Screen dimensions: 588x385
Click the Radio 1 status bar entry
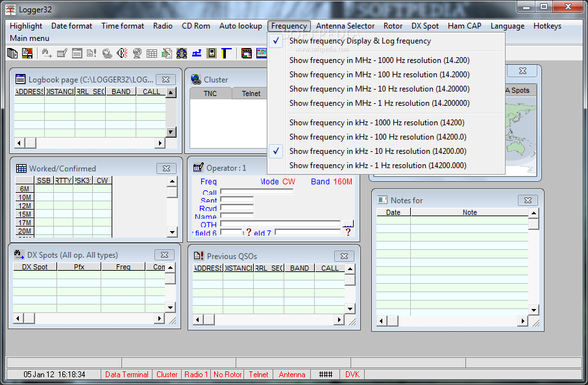tap(196, 374)
